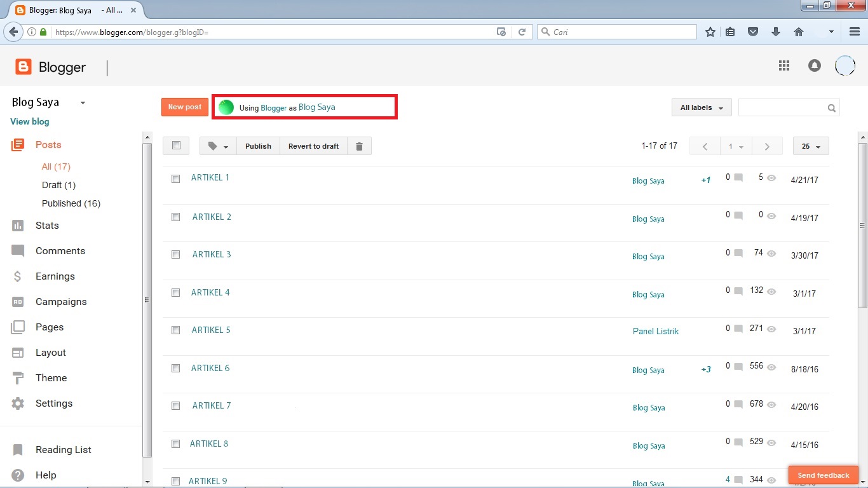Click the Publish button
Screen dimensions: 868x488
pyautogui.click(x=258, y=146)
